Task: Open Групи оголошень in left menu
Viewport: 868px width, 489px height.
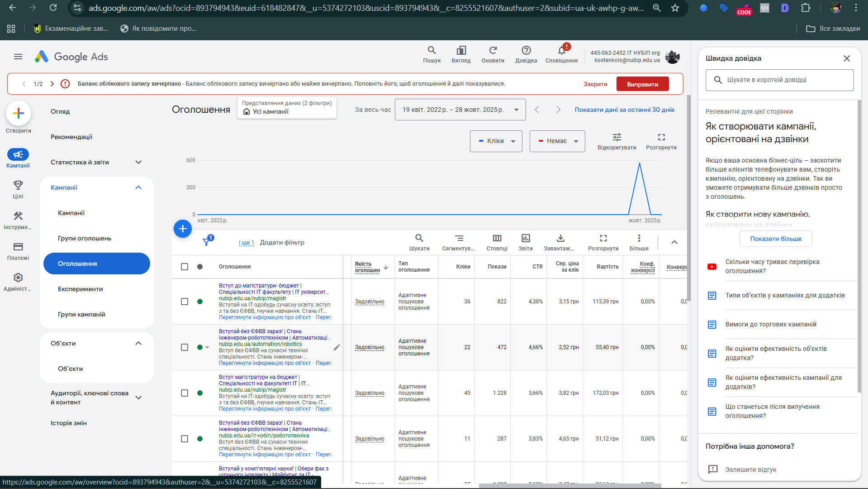Action: pyautogui.click(x=85, y=238)
